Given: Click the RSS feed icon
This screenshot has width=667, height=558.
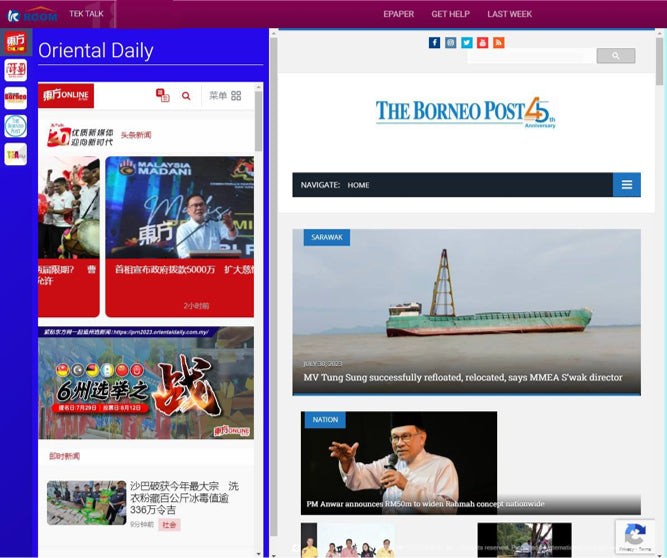Looking at the screenshot, I should (498, 43).
